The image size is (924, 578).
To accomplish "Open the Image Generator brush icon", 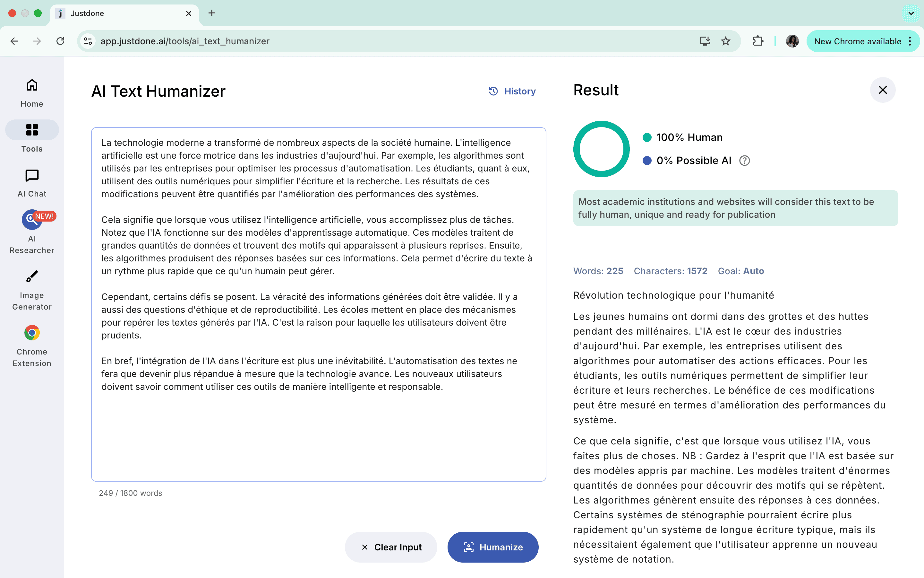I will click(x=32, y=276).
